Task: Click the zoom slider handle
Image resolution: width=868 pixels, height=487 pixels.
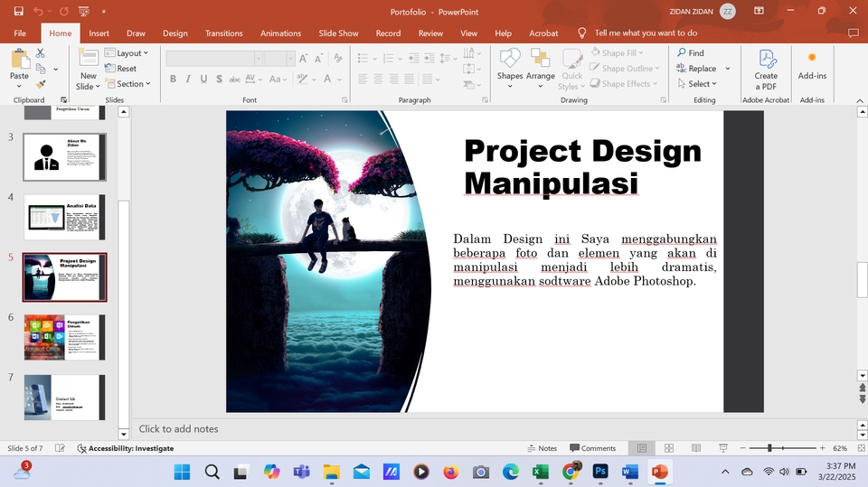Action: (x=769, y=448)
